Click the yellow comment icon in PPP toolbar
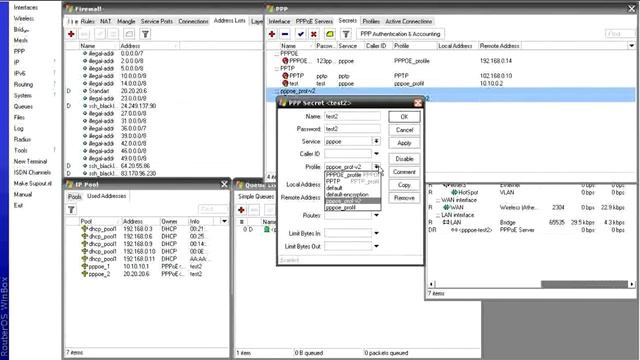The image size is (640, 360). tap(330, 34)
